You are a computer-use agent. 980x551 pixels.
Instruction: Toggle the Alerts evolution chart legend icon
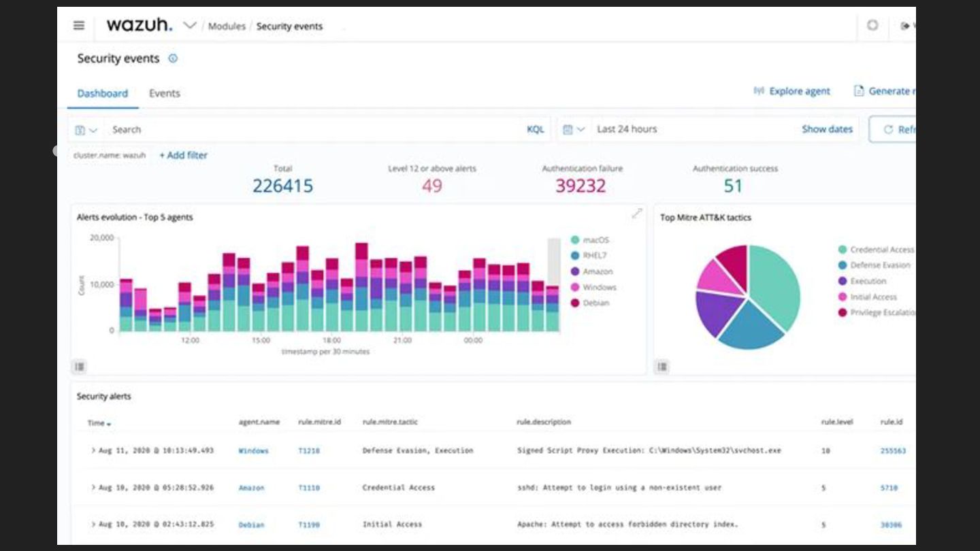pyautogui.click(x=80, y=367)
